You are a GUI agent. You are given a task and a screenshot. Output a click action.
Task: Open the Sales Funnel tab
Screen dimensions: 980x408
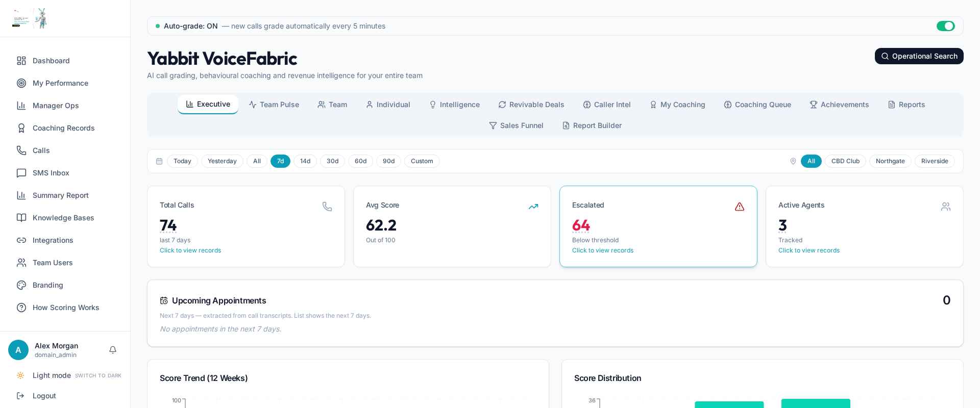pyautogui.click(x=516, y=125)
